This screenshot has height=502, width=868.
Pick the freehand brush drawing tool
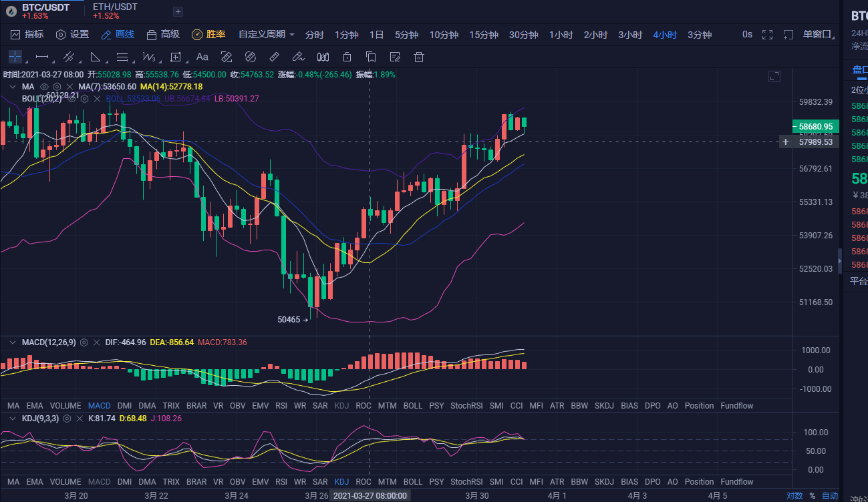298,57
